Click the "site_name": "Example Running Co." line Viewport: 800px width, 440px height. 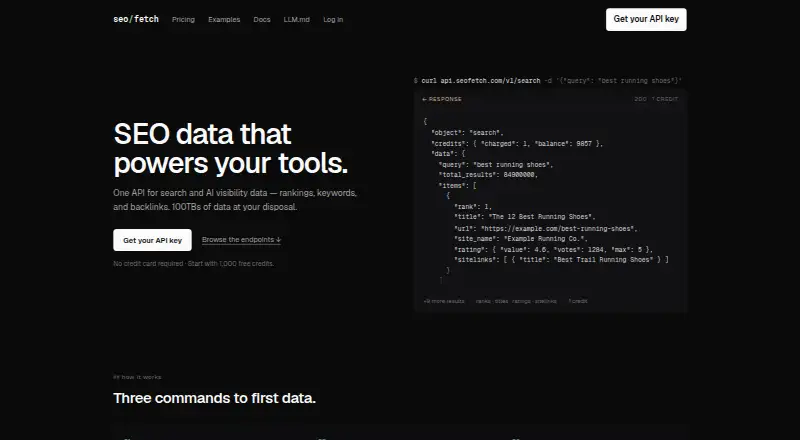pyautogui.click(x=521, y=239)
